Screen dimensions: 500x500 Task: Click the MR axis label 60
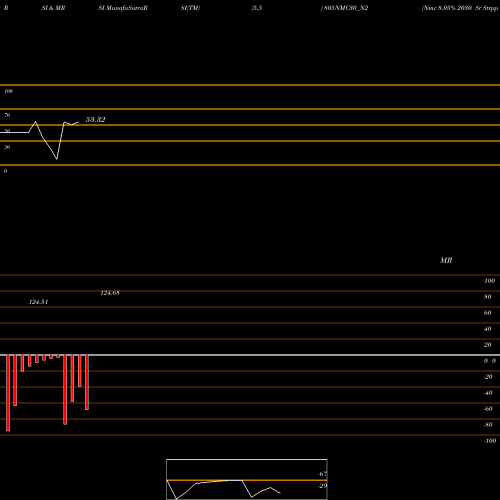click(488, 313)
